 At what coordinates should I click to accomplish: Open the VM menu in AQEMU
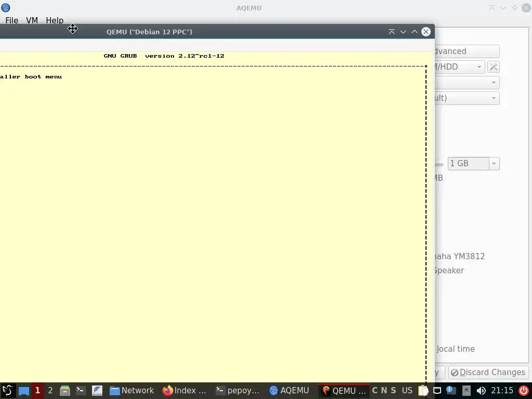point(32,20)
